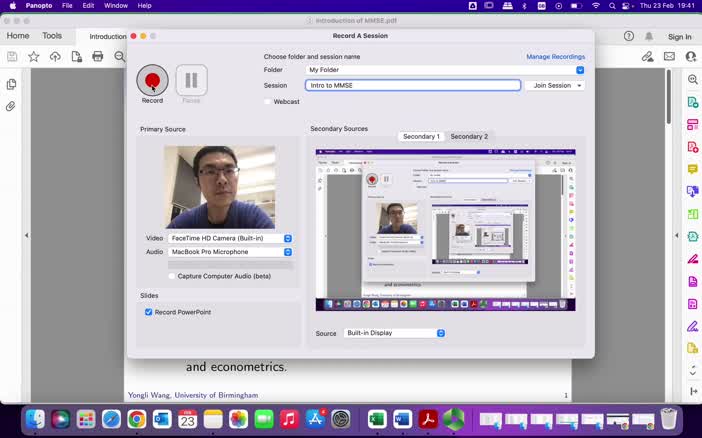
Task: Toggle Capture Computer Audio (beta) checkbox
Action: tap(172, 276)
